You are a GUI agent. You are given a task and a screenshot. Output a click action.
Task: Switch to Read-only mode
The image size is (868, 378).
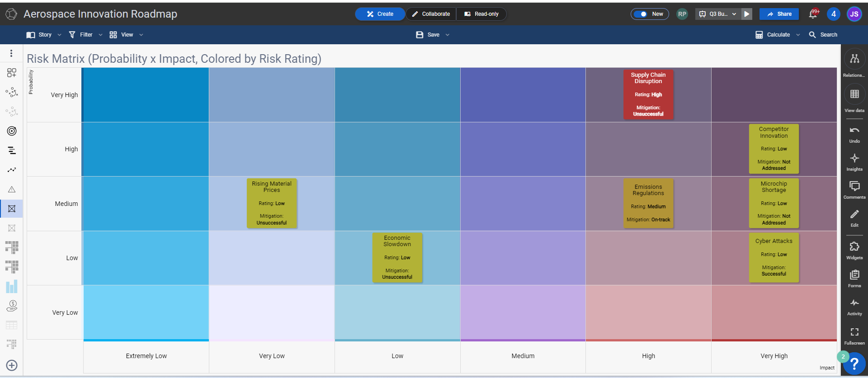481,14
